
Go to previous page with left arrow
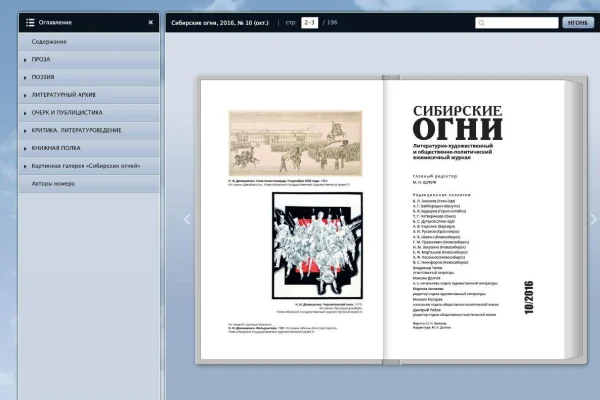coord(187,219)
